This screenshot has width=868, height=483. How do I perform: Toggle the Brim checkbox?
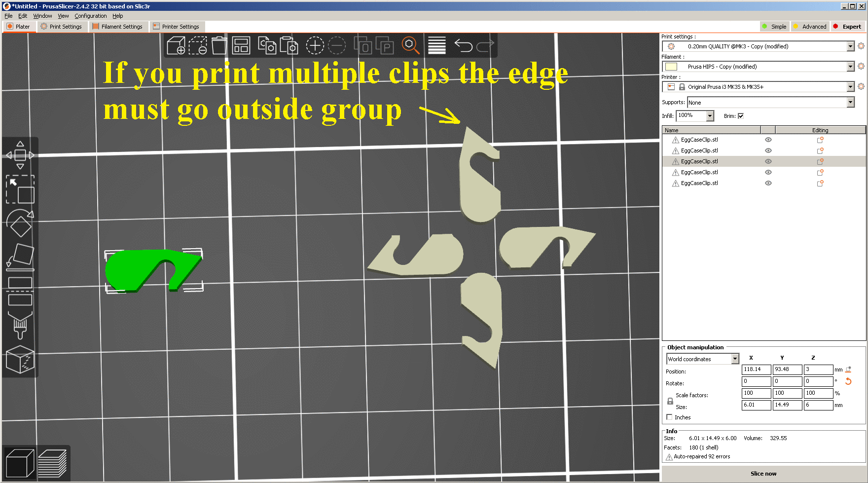tap(741, 116)
